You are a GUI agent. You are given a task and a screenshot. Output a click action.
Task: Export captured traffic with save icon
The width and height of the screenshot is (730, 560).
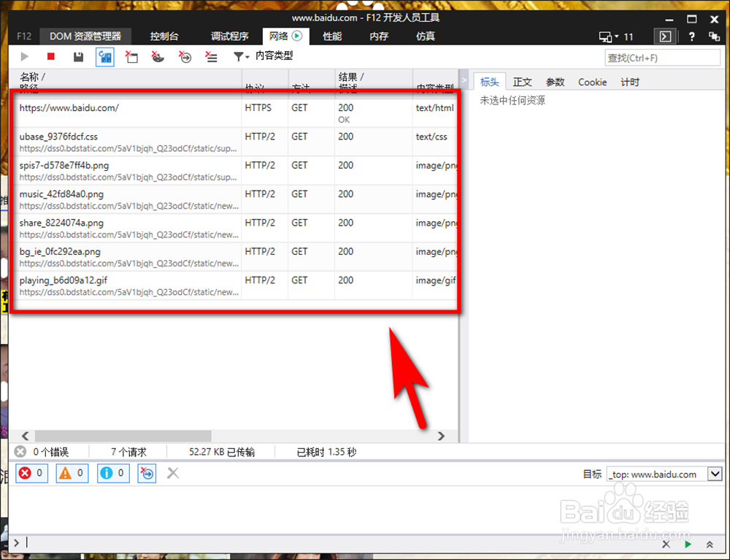pos(78,57)
